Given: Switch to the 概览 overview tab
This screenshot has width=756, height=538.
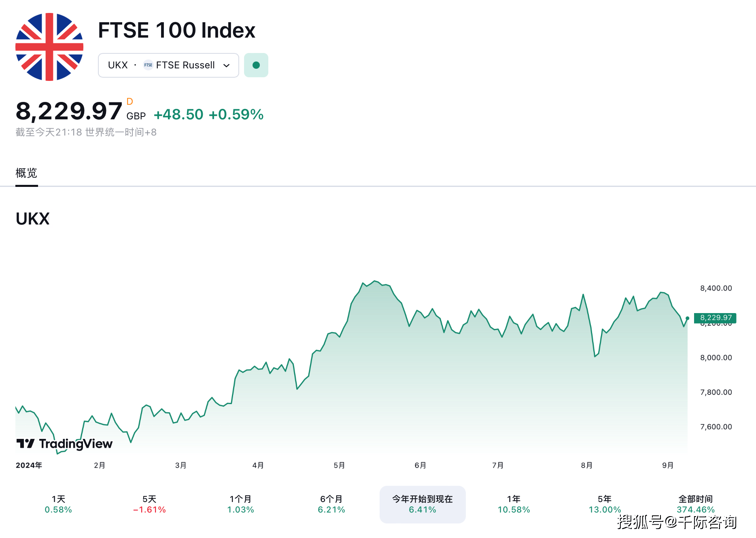Looking at the screenshot, I should [26, 173].
